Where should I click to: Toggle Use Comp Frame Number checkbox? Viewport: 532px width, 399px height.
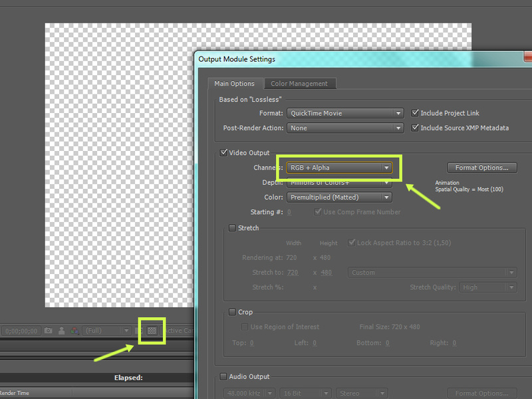pos(318,211)
